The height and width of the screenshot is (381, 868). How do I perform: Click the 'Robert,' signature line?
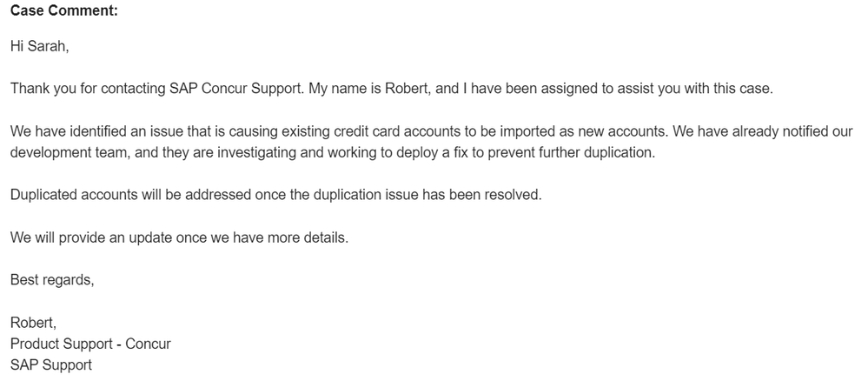pyautogui.click(x=33, y=323)
